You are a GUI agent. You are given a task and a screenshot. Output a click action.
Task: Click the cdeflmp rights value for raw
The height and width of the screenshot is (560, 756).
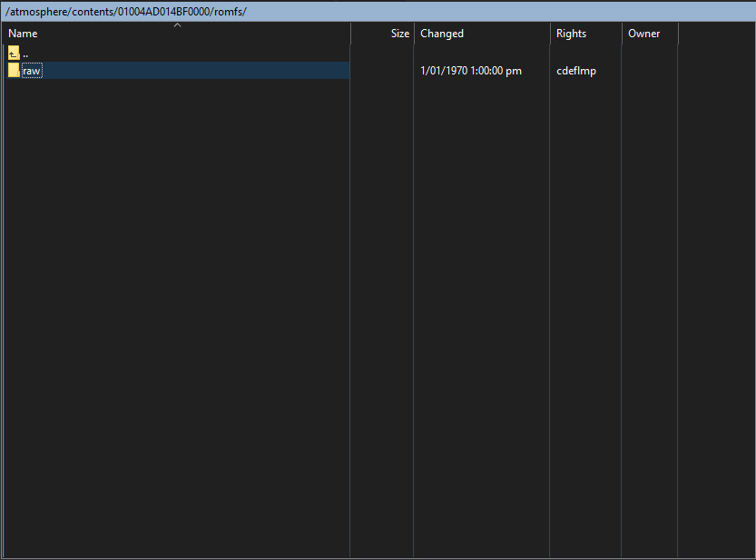coord(576,71)
